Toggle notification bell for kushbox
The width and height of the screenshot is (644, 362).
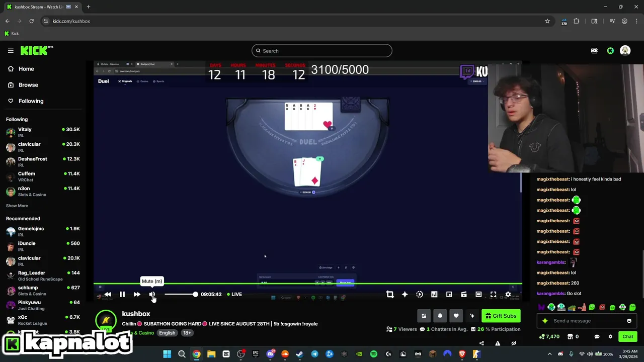tap(440, 316)
